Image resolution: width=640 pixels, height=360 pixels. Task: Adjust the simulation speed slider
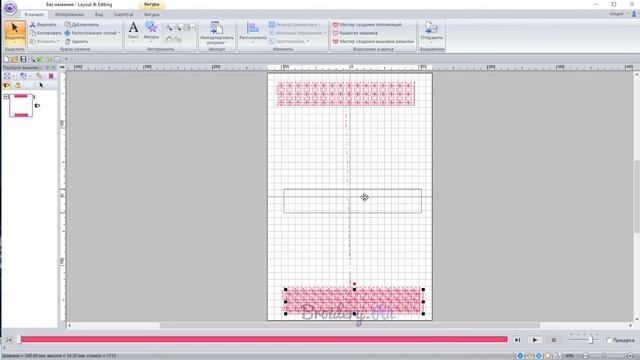[590, 340]
